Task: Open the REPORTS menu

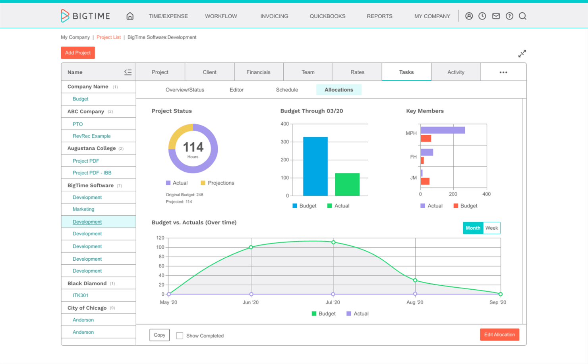Action: point(379,16)
